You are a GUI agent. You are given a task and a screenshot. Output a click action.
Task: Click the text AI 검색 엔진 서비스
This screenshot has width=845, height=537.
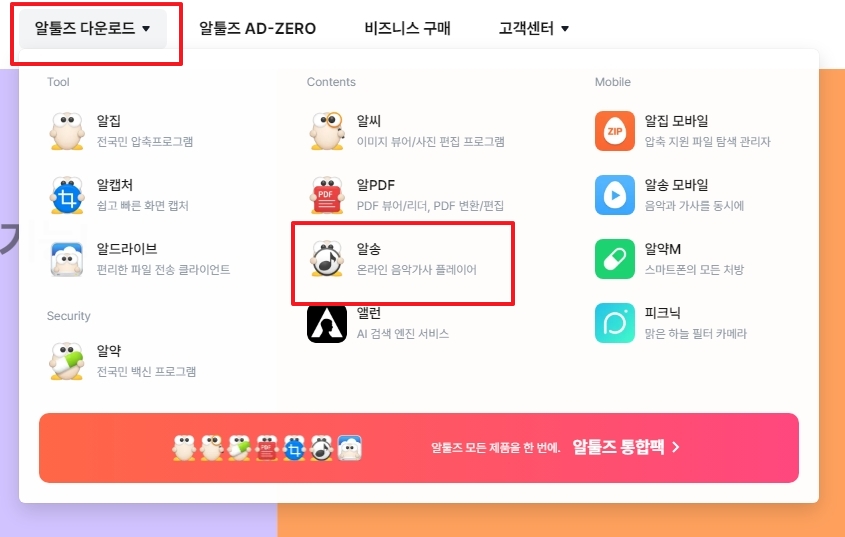coord(403,334)
